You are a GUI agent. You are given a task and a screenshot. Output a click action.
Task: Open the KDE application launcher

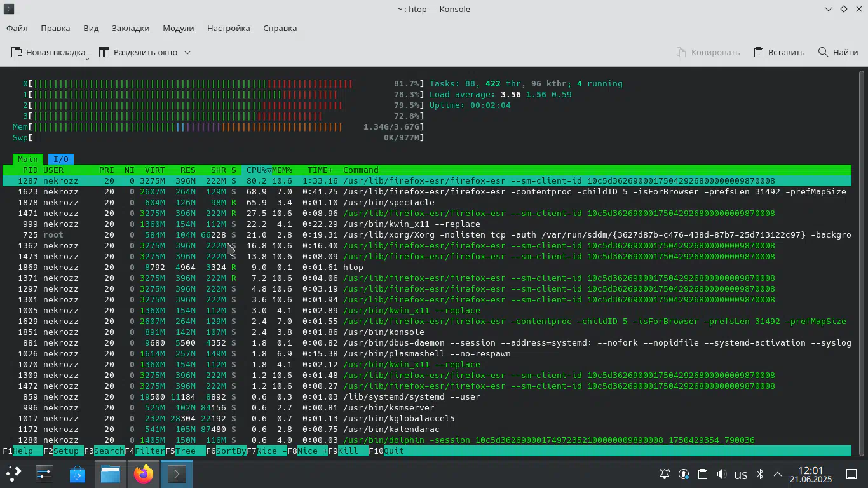click(x=14, y=473)
